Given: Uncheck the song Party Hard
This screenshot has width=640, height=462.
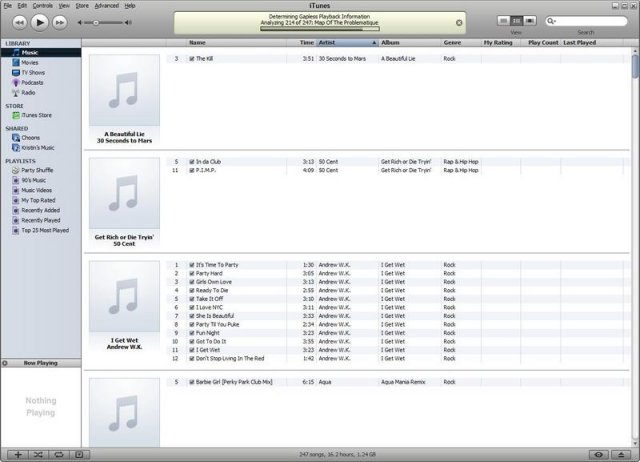Looking at the screenshot, I should coord(191,273).
